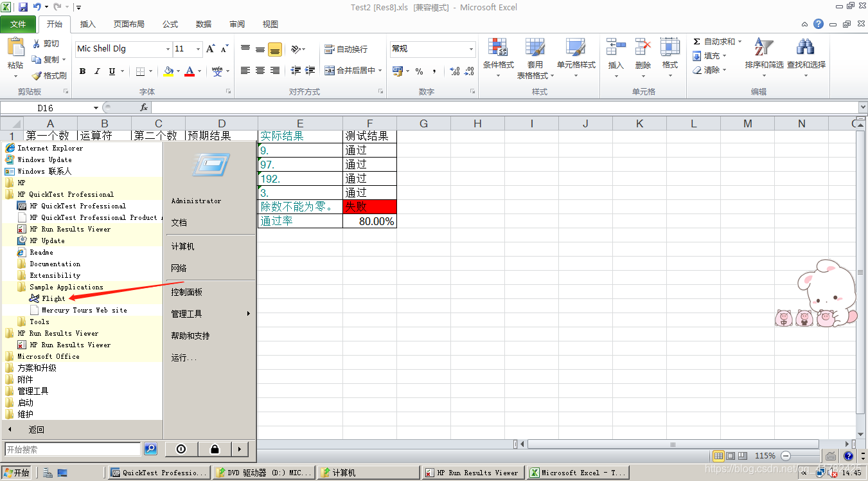Click 控制面板 in start menu
This screenshot has height=481, width=868.
tap(187, 292)
